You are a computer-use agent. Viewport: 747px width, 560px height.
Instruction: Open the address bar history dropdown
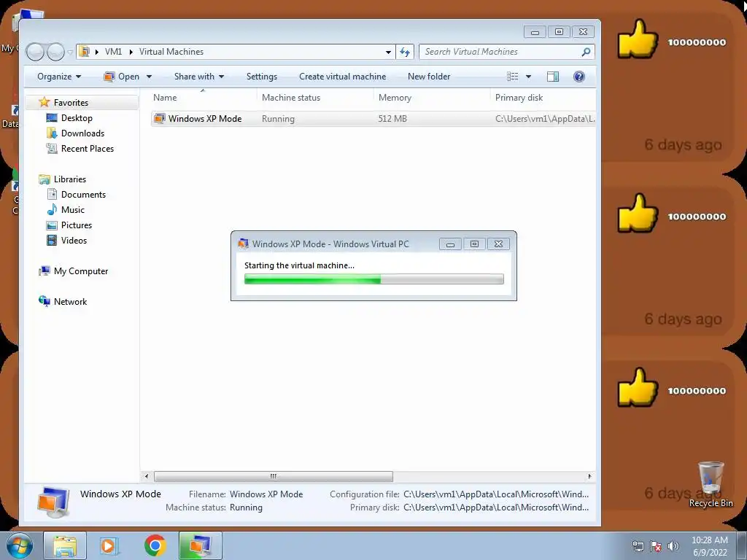point(388,52)
